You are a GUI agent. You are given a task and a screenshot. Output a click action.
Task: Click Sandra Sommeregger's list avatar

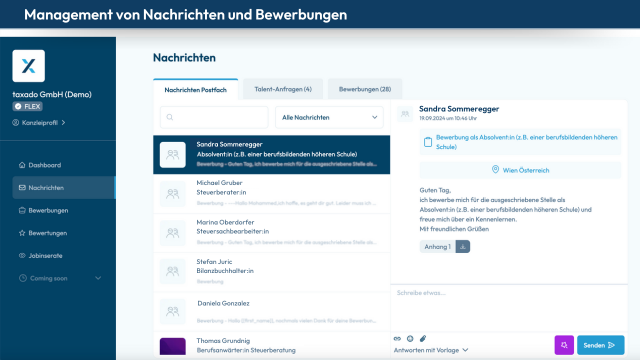point(173,155)
